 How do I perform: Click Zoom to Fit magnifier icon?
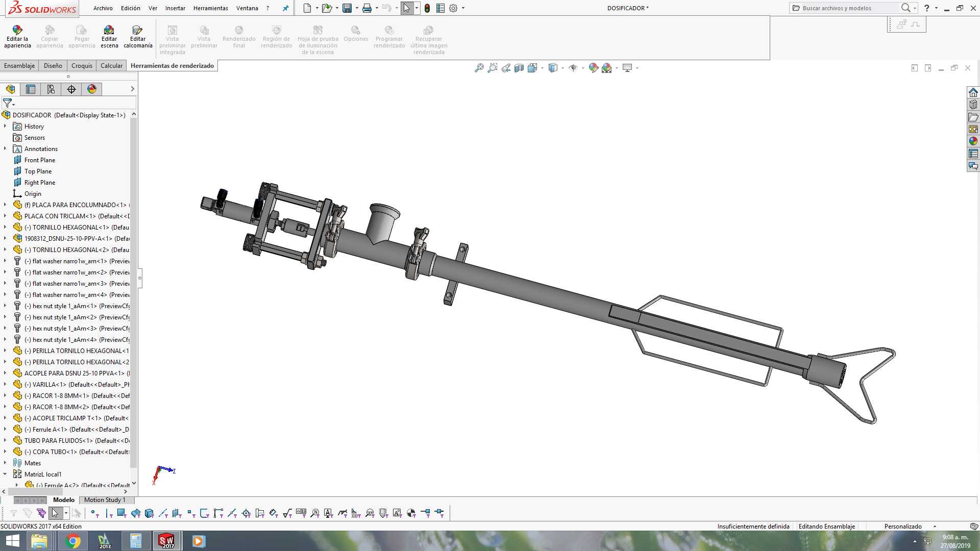coord(479,68)
